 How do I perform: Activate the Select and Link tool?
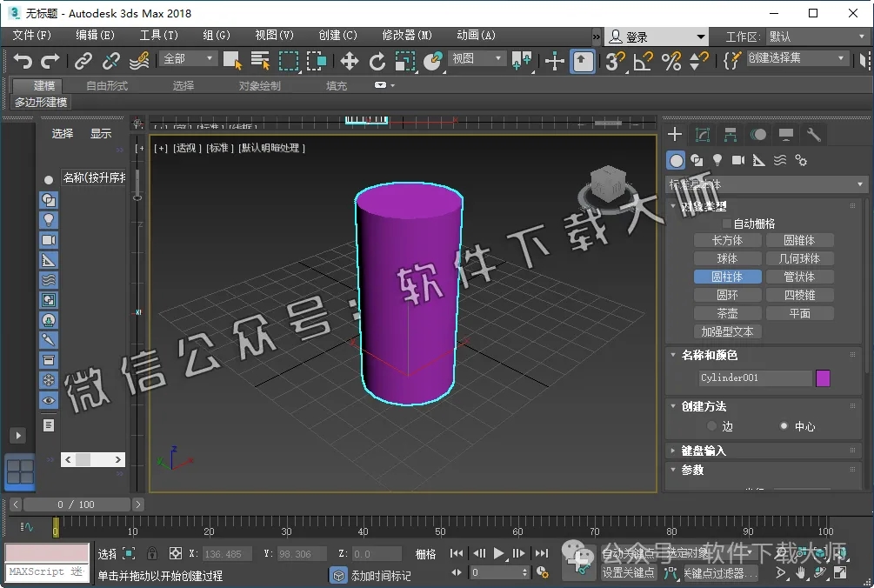point(83,61)
